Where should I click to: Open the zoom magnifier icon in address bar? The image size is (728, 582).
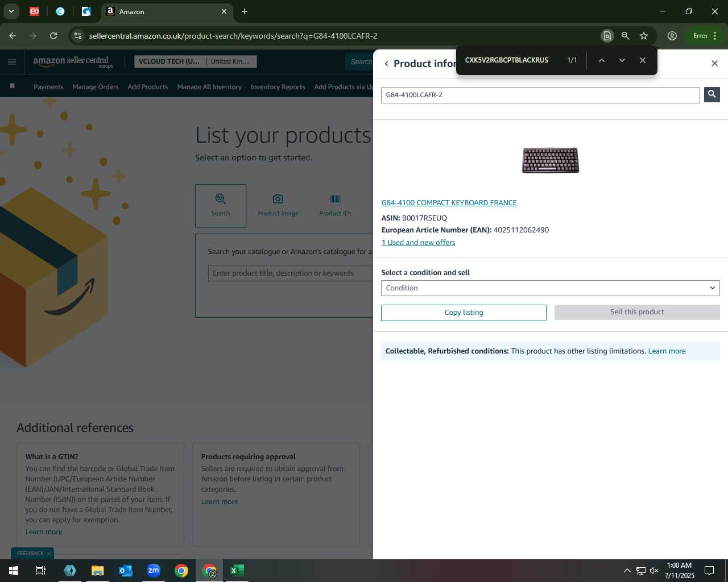point(626,36)
